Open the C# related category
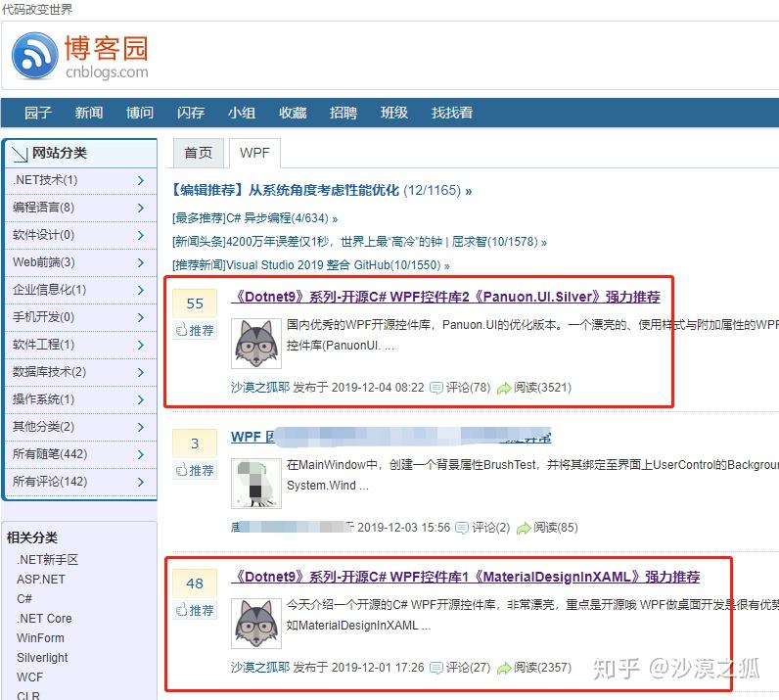The width and height of the screenshot is (779, 700). pyautogui.click(x=24, y=598)
